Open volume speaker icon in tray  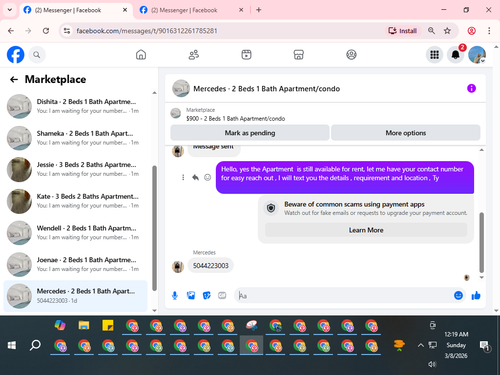tap(432, 364)
